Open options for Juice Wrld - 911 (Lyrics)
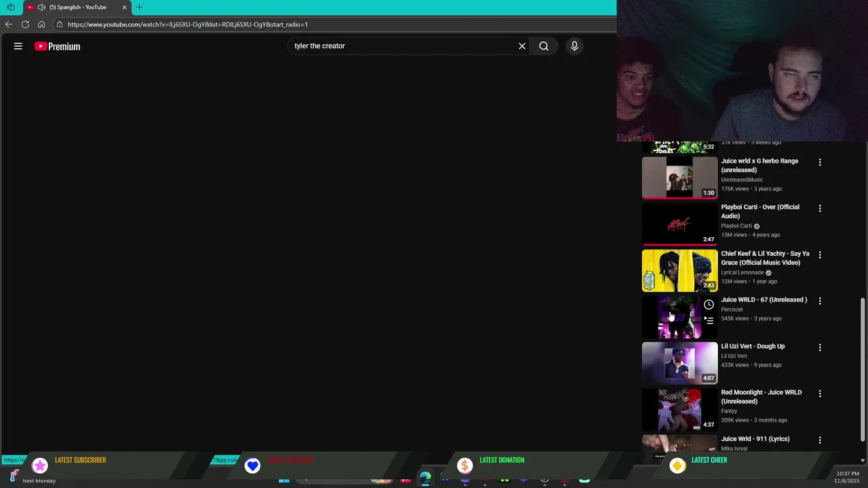This screenshot has width=868, height=488. [820, 440]
